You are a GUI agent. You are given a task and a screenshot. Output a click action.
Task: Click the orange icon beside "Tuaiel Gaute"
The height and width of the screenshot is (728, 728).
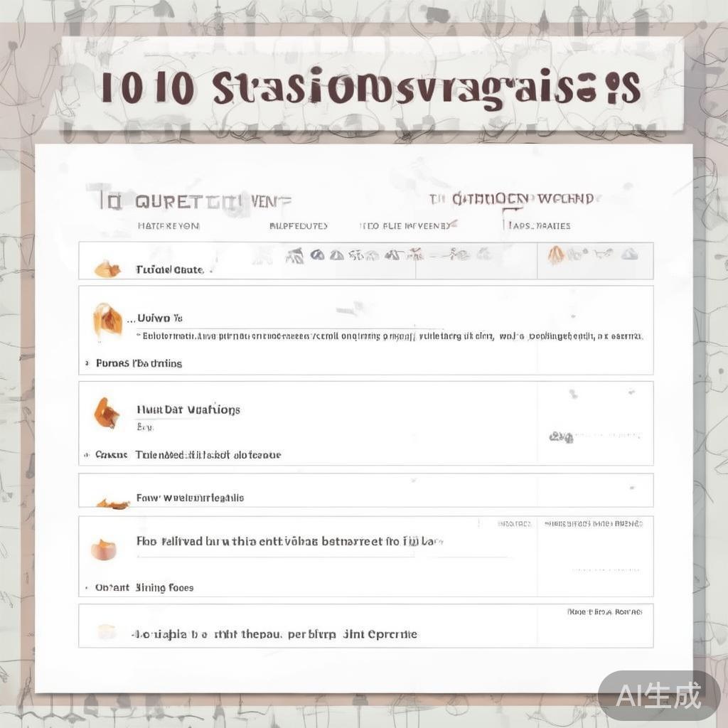tap(107, 269)
